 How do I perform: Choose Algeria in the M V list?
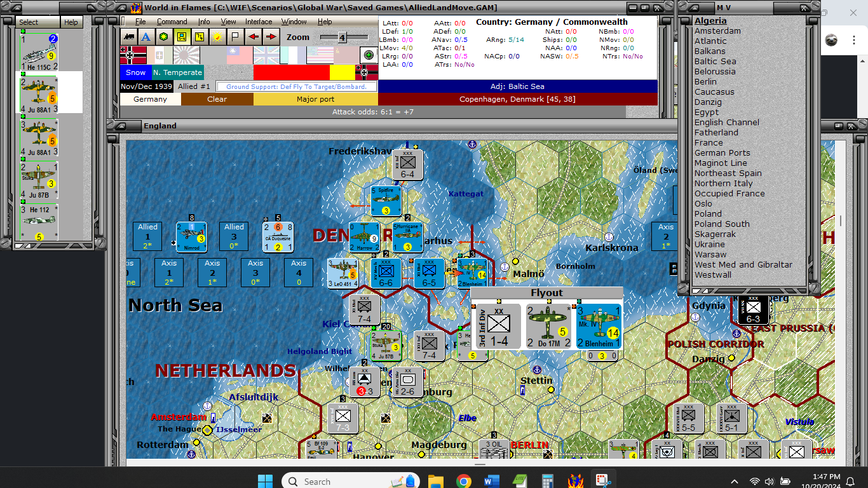710,20
